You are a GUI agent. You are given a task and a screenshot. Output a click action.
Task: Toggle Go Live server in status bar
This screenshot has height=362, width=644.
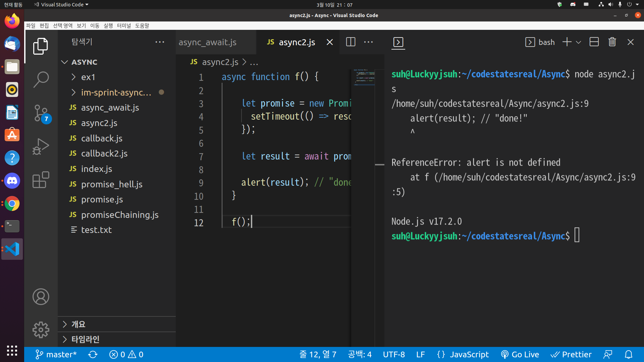tap(520, 354)
